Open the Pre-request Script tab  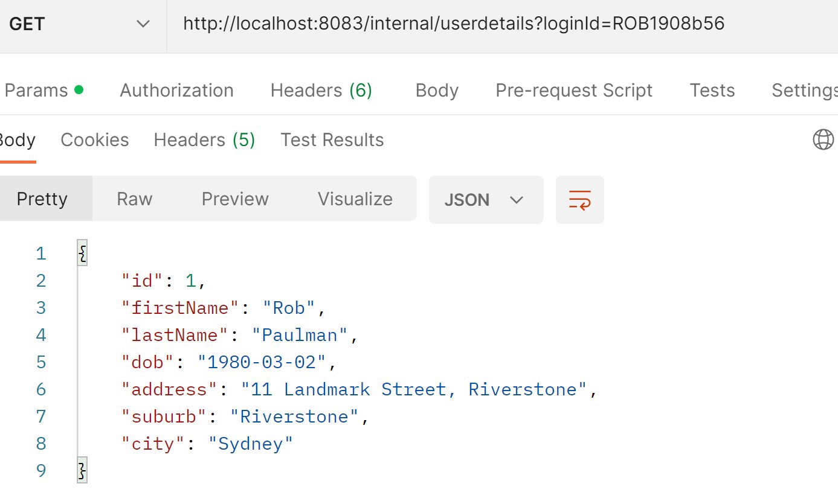click(574, 91)
